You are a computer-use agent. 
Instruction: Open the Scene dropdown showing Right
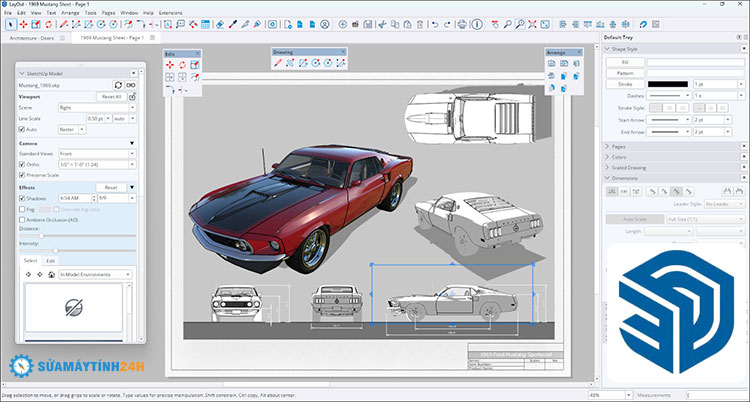[x=97, y=108]
